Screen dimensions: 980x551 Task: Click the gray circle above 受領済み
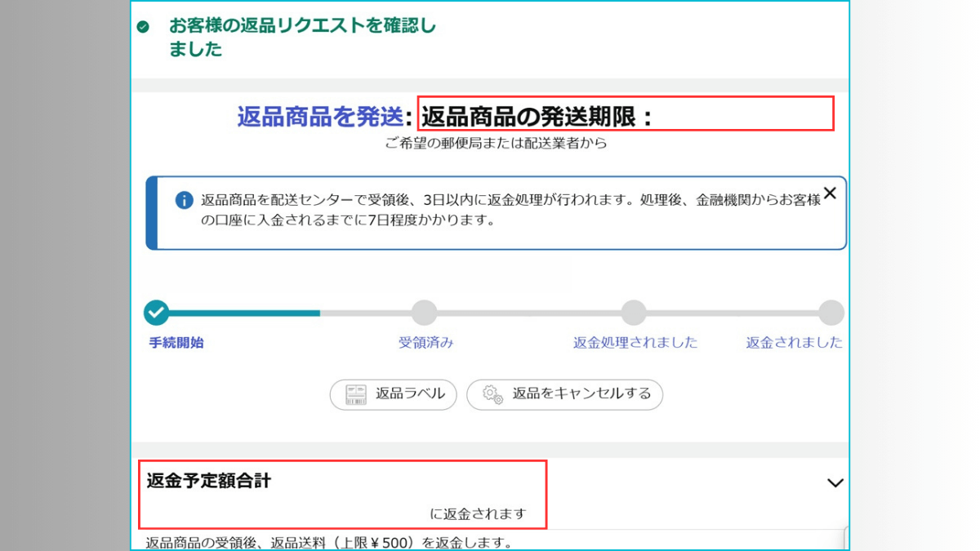click(x=423, y=313)
